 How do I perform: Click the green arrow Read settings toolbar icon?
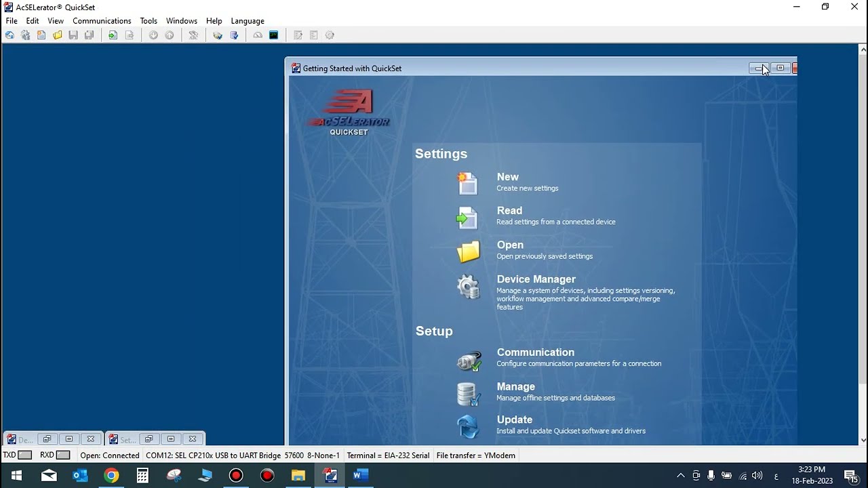click(x=113, y=35)
